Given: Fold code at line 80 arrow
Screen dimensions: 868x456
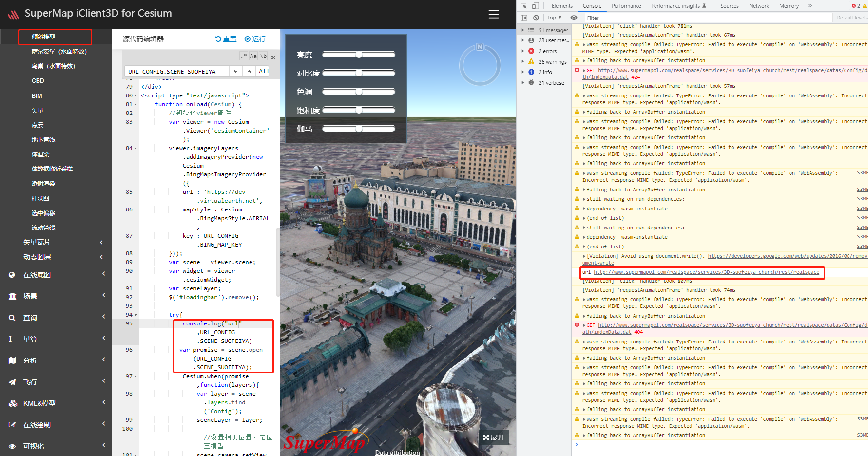Looking at the screenshot, I should [x=135, y=95].
